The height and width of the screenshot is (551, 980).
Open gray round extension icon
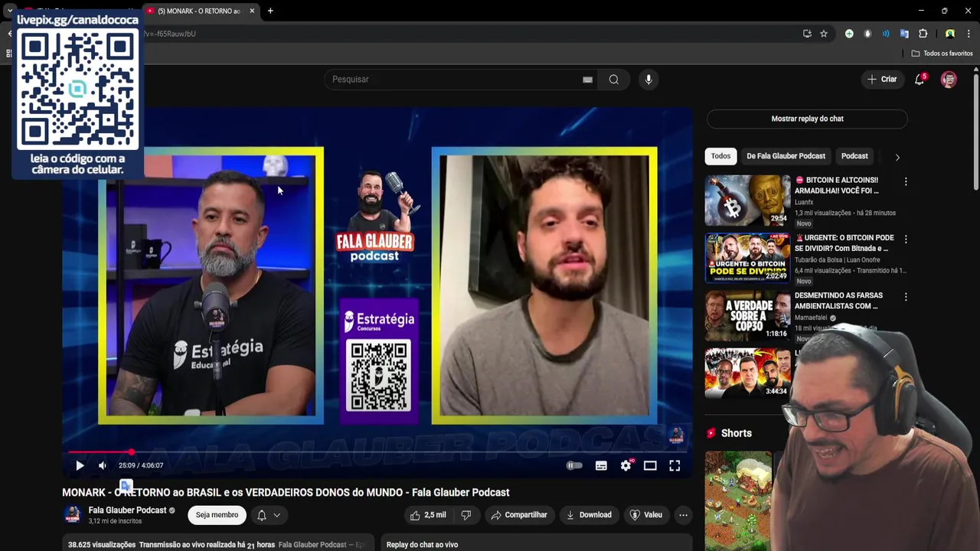tap(867, 34)
